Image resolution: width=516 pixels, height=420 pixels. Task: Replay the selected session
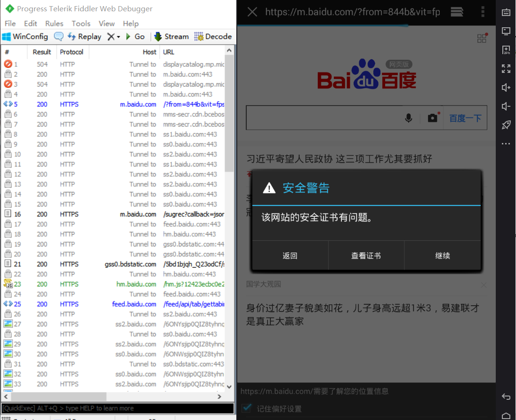(x=84, y=37)
